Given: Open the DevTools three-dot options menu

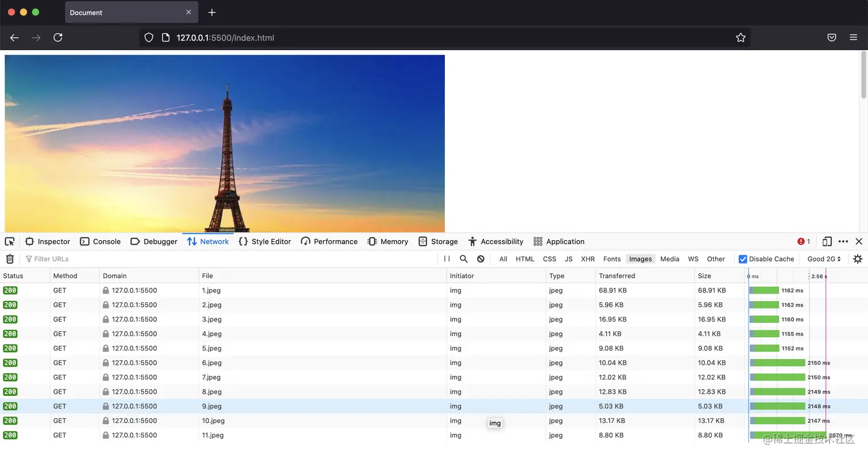Looking at the screenshot, I should [843, 241].
